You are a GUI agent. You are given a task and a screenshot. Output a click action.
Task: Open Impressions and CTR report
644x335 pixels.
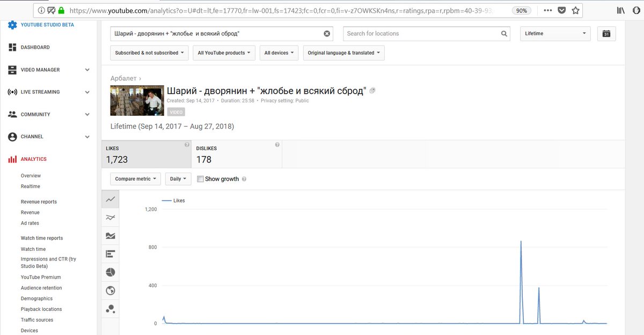click(48, 263)
